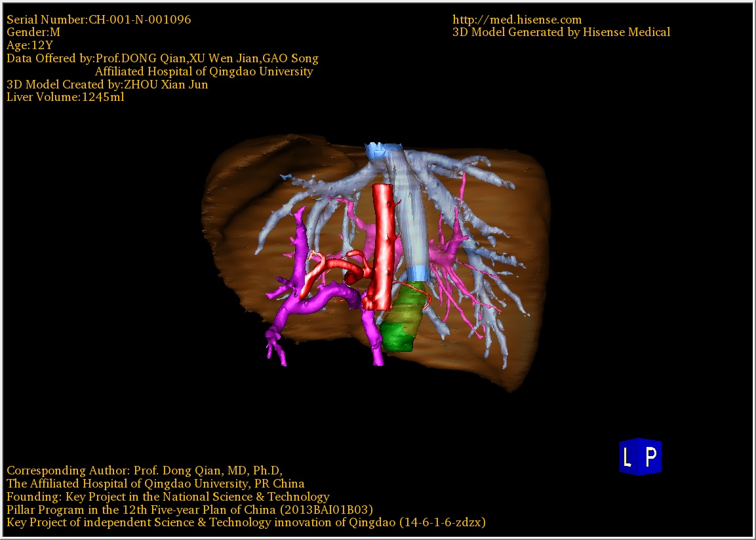
Task: Click the 'Data Offered by:Prof.DONG Qian' line
Action: point(163,58)
